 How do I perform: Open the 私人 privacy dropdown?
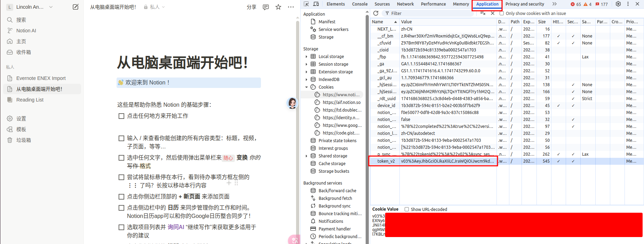pyautogui.click(x=154, y=7)
